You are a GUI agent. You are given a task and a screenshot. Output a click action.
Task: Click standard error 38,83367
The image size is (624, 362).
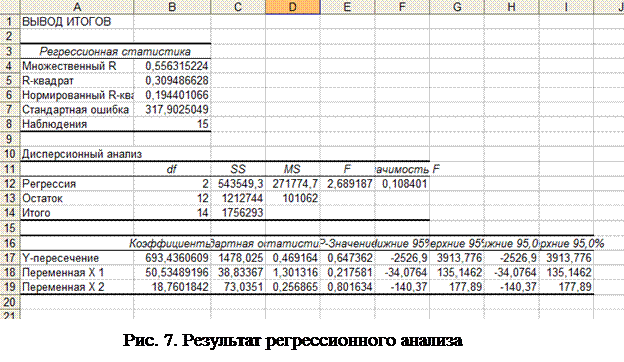click(x=238, y=272)
